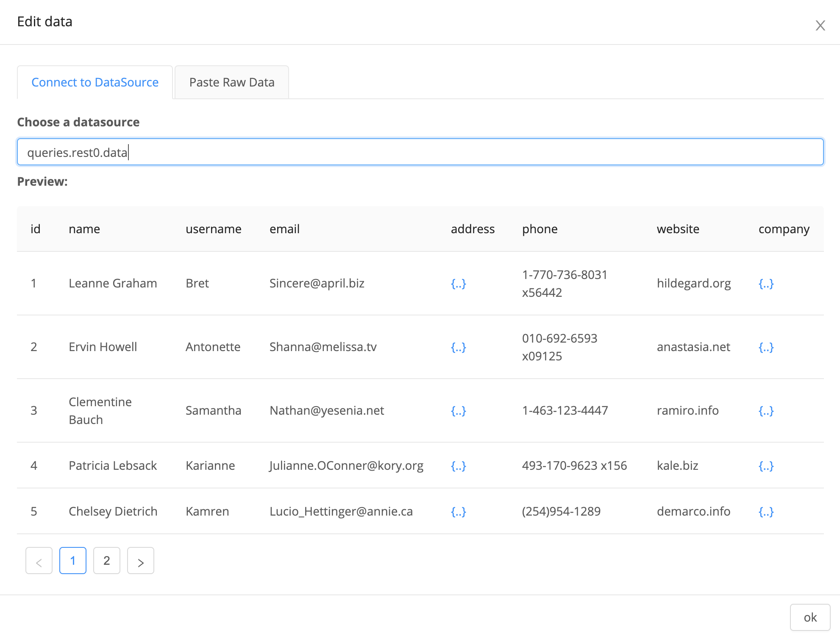Viewport: 840px width, 636px height.
Task: Click the address column header
Action: pyautogui.click(x=473, y=229)
